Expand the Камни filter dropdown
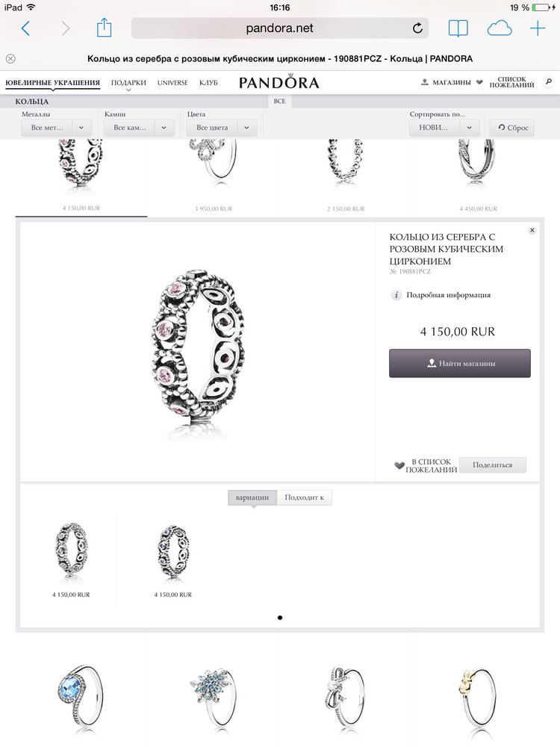 pos(139,128)
